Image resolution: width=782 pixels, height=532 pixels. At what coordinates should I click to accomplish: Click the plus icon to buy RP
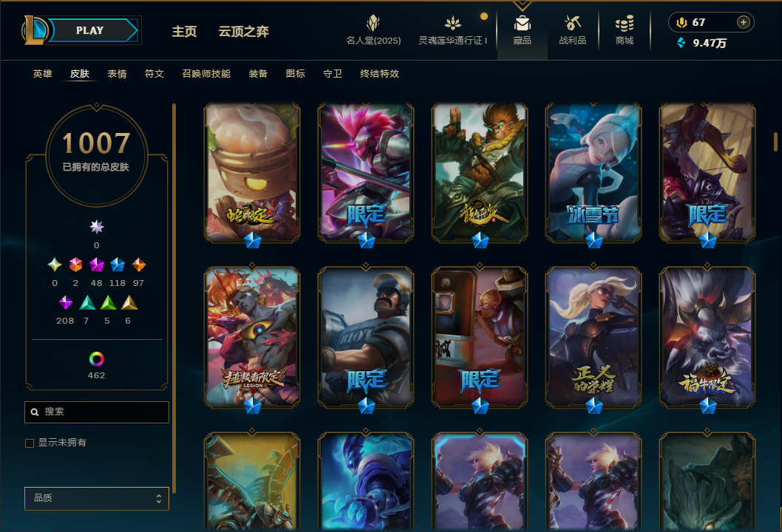pos(743,22)
